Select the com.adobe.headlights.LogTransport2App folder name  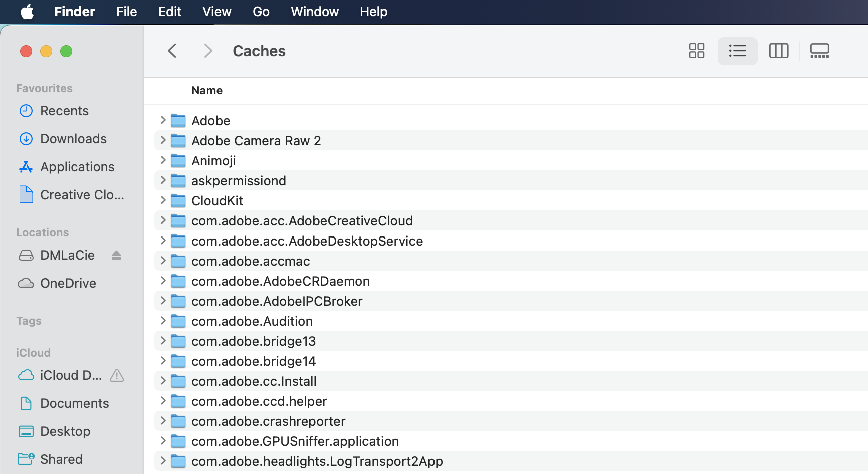tap(317, 461)
